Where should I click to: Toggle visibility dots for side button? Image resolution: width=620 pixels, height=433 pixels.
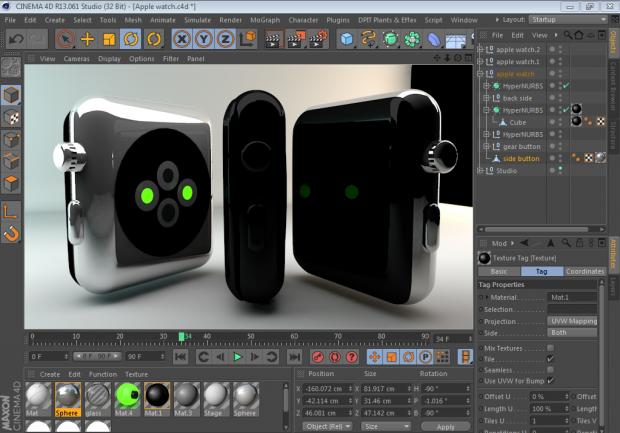(560, 158)
